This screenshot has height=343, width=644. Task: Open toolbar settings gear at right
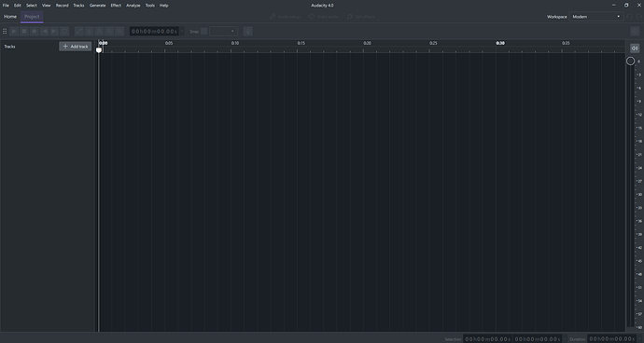(635, 31)
